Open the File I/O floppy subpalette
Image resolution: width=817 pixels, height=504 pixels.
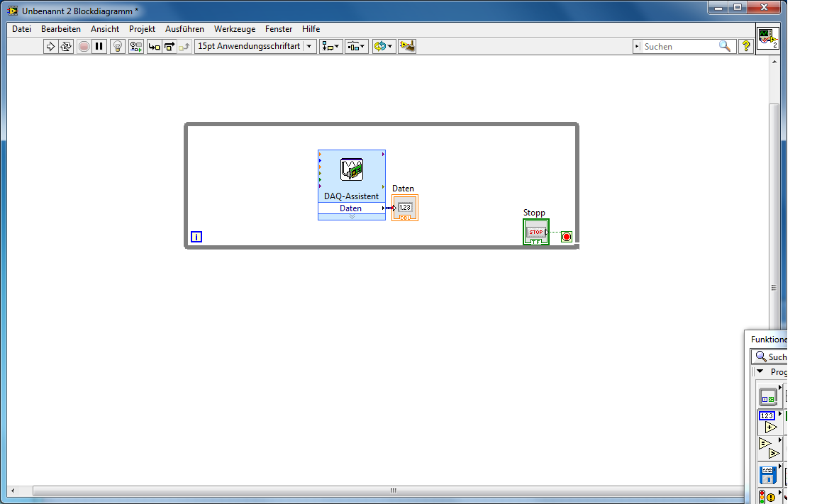(768, 475)
